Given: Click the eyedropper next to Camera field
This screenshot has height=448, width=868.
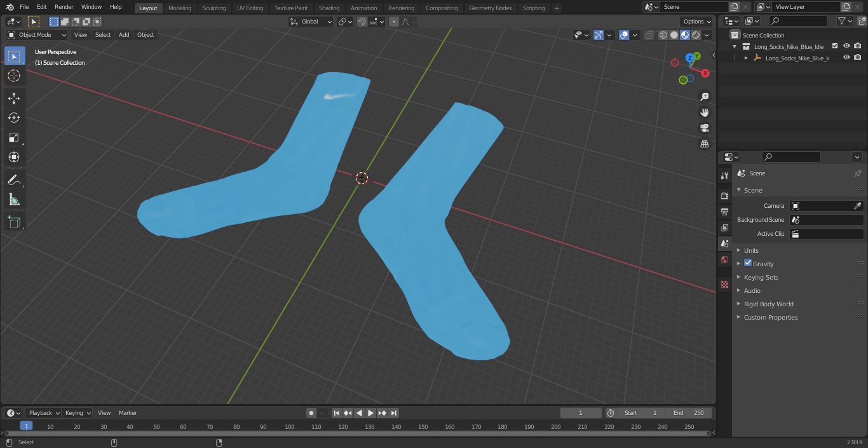Looking at the screenshot, I should coord(857,206).
